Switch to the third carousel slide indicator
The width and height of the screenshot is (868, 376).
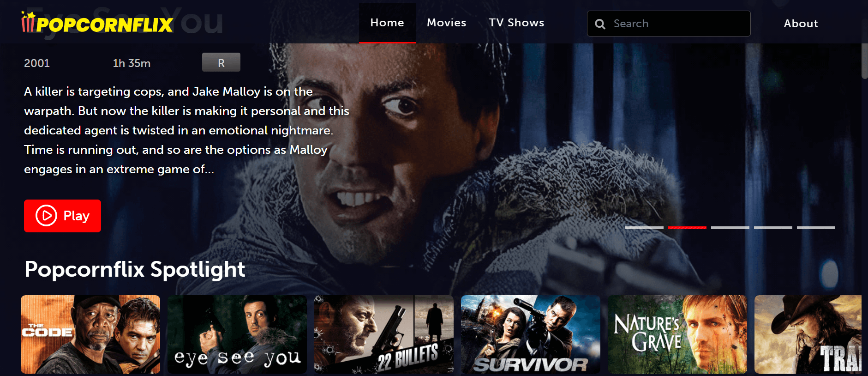(x=730, y=228)
